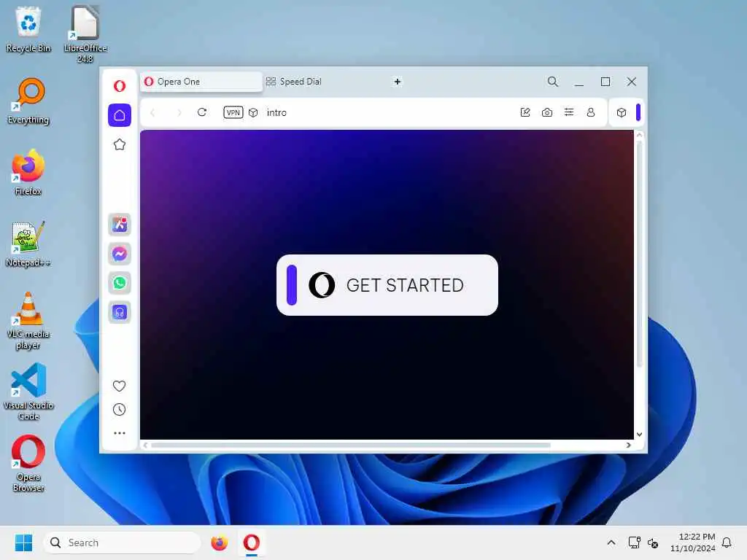Open Firefox from the taskbar
Viewport: 747px width, 560px height.
click(219, 542)
